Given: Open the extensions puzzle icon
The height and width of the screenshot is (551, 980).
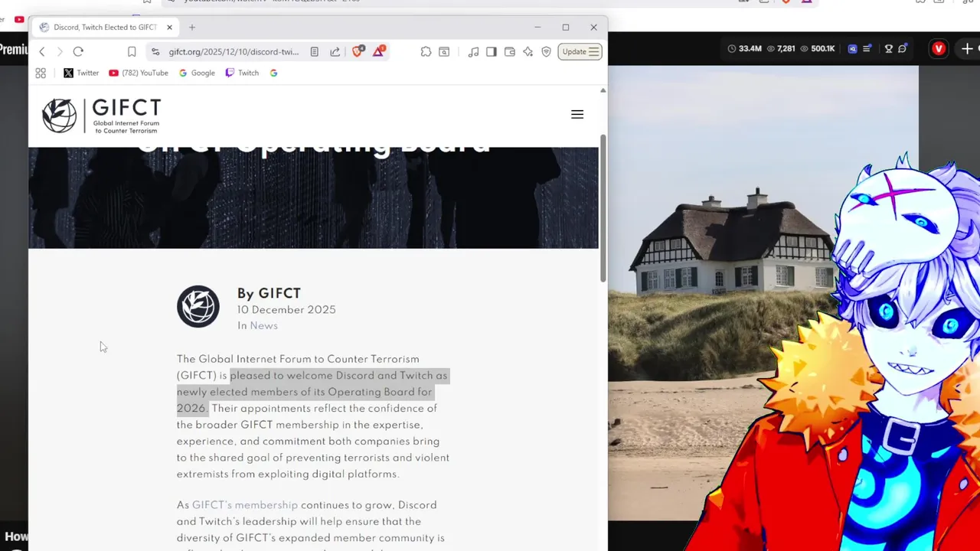Looking at the screenshot, I should pos(426,51).
